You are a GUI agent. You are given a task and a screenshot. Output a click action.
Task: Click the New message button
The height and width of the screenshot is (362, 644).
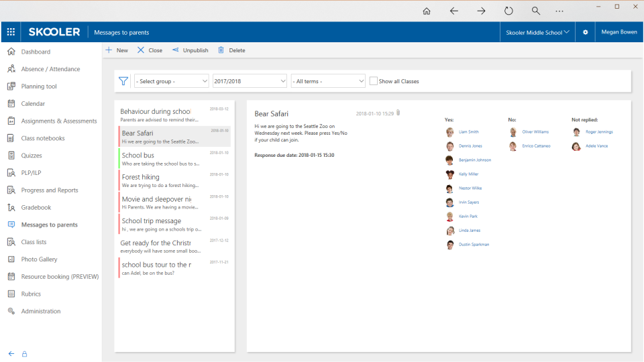(117, 50)
